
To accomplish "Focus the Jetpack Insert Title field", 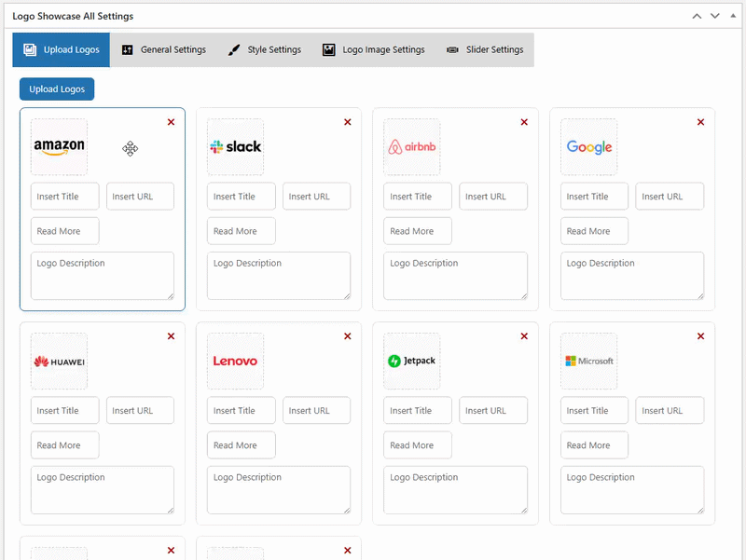I will tap(418, 410).
